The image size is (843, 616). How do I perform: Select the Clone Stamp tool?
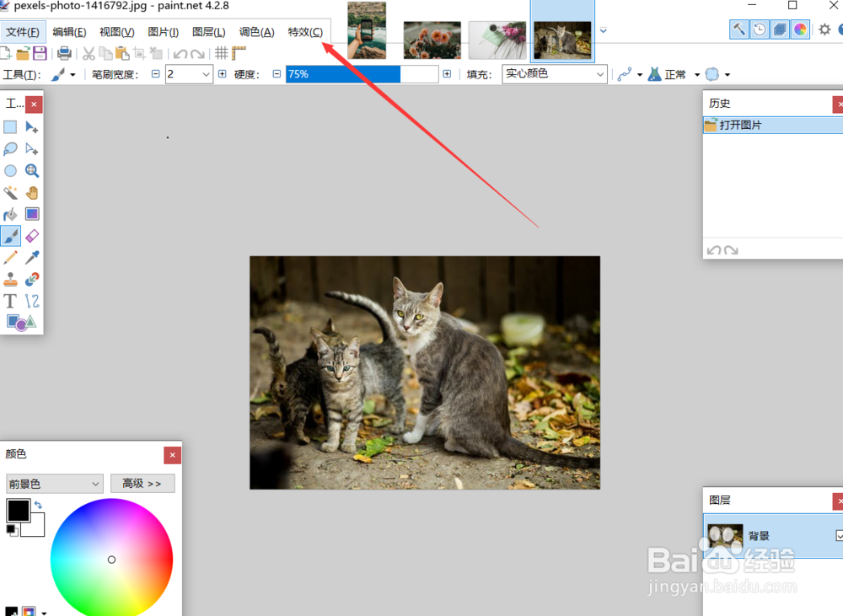pos(10,279)
